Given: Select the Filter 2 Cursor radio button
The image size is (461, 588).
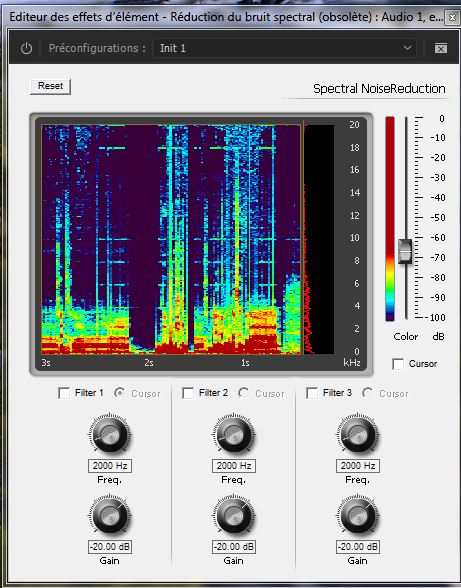Looking at the screenshot, I should (243, 393).
